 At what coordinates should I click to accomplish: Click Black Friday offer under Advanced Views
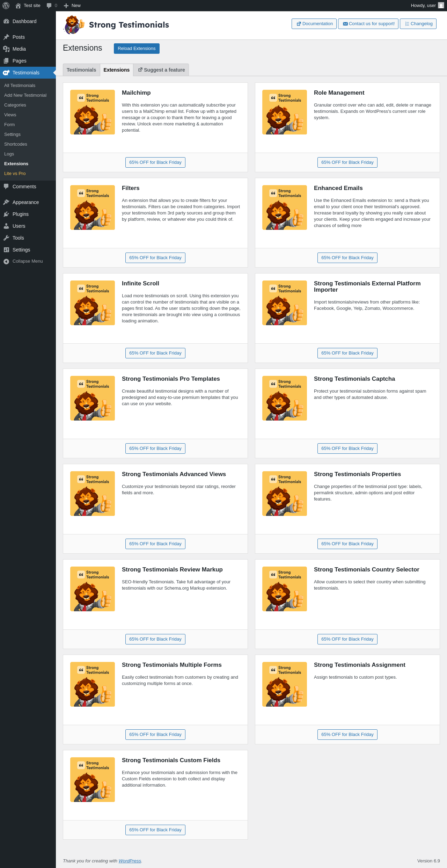coord(155,544)
